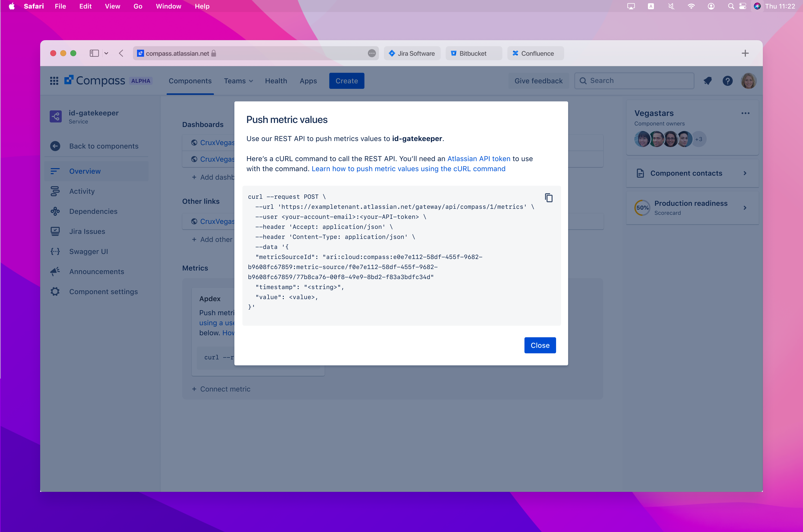Open the Health tab

(276, 81)
